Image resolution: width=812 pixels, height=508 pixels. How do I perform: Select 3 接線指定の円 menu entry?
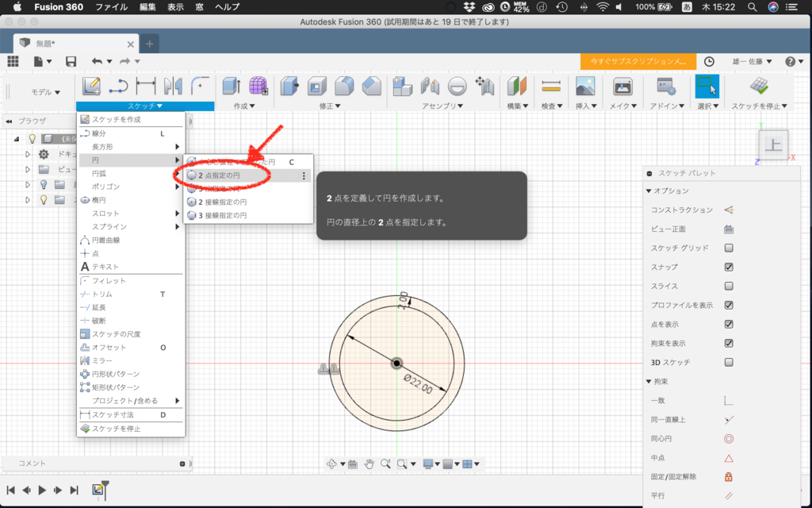pyautogui.click(x=248, y=215)
